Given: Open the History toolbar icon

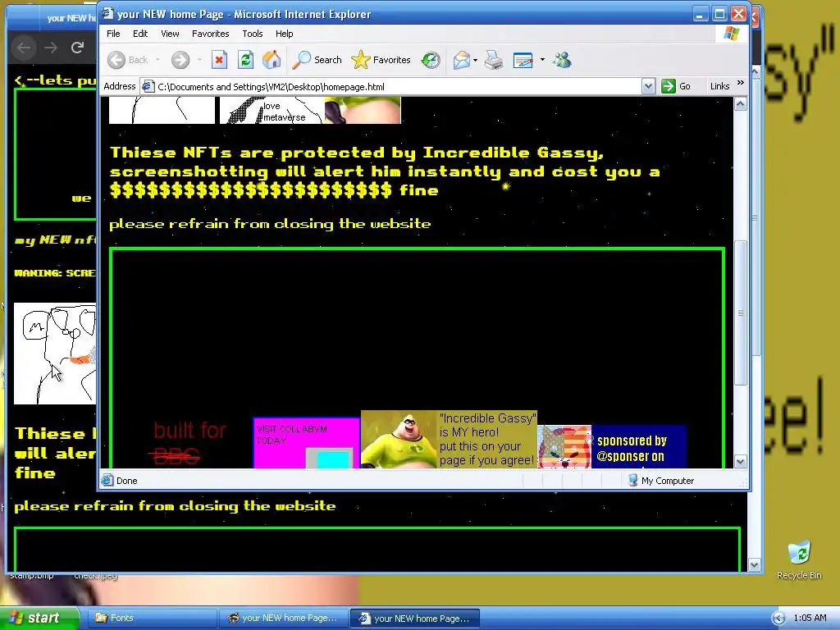Looking at the screenshot, I should click(431, 60).
